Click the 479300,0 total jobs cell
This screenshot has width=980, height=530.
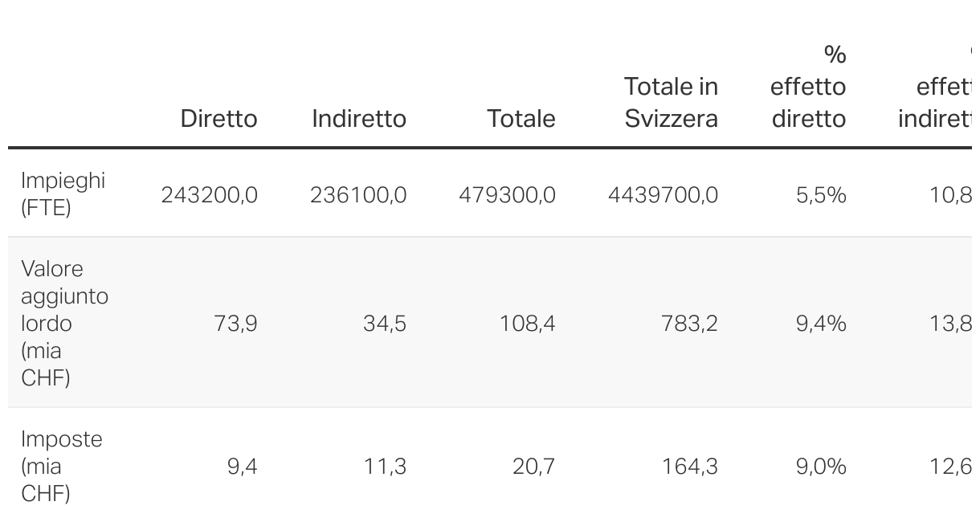pos(507,195)
